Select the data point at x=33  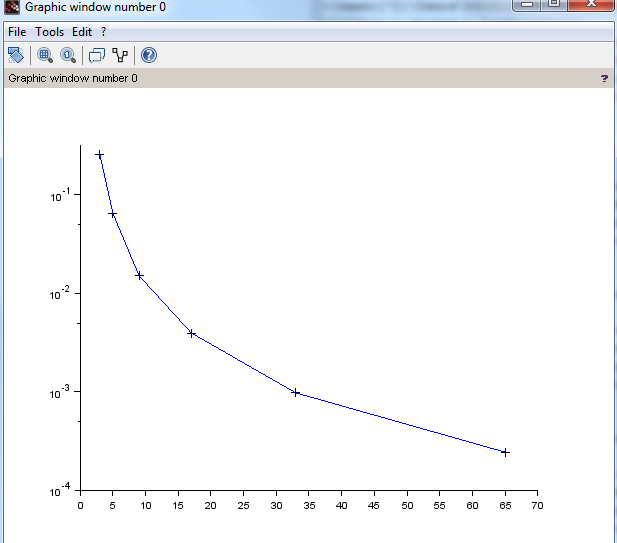point(296,392)
